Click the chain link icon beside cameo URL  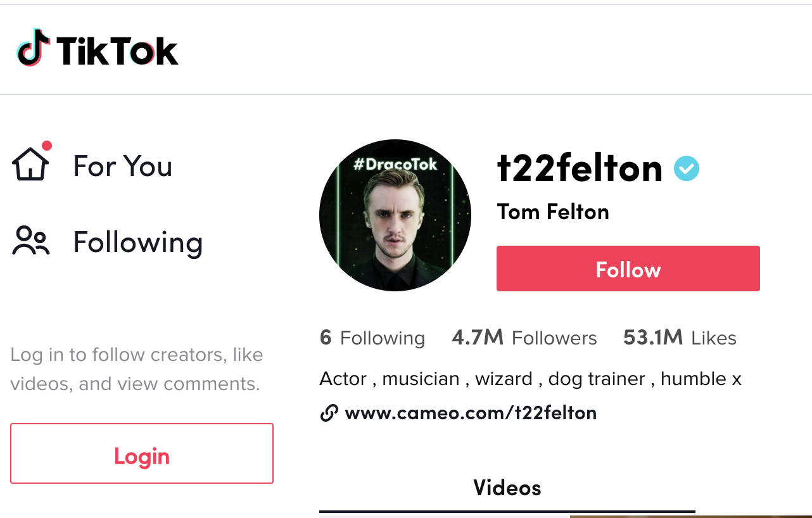coord(329,414)
